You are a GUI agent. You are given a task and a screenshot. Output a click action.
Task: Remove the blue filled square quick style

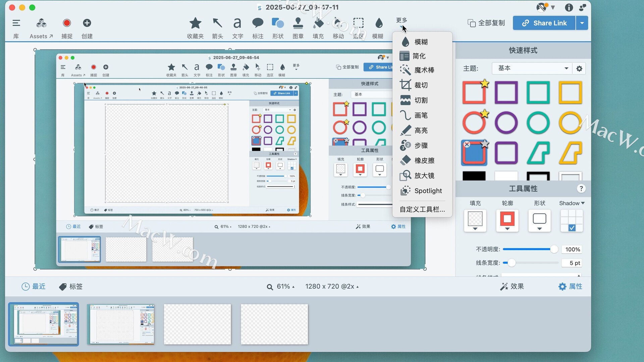[x=467, y=144]
